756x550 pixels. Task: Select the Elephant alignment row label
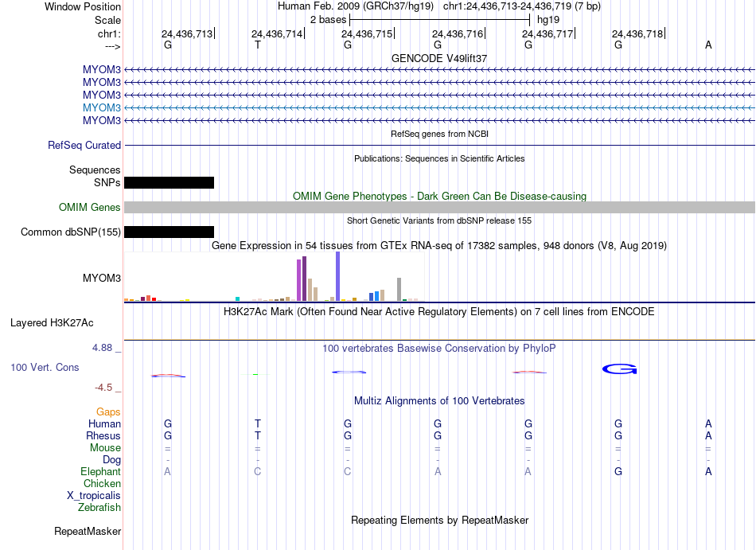point(100,472)
